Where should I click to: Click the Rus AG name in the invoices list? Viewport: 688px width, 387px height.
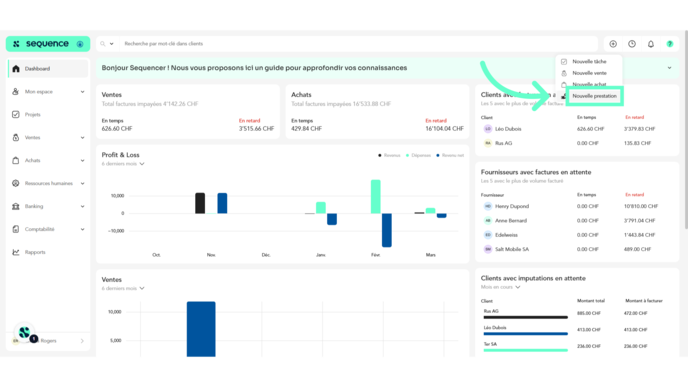(x=503, y=143)
